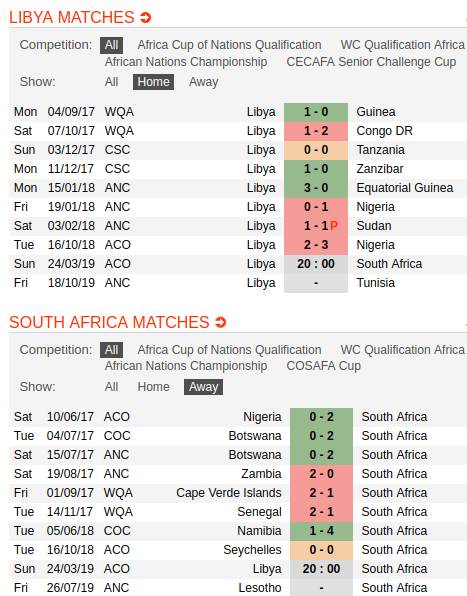Open the Libya 1 - 2 Congo DR result
The image size is (467, 596).
point(316,131)
